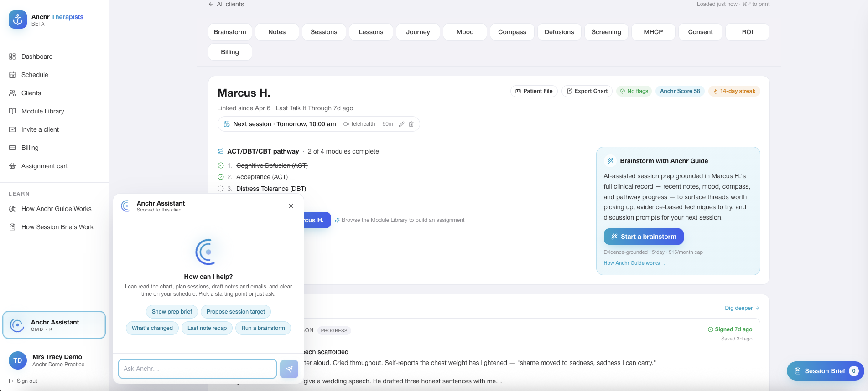Image resolution: width=868 pixels, height=391 pixels.
Task: Click the pencil icon to edit next session
Action: 401,124
